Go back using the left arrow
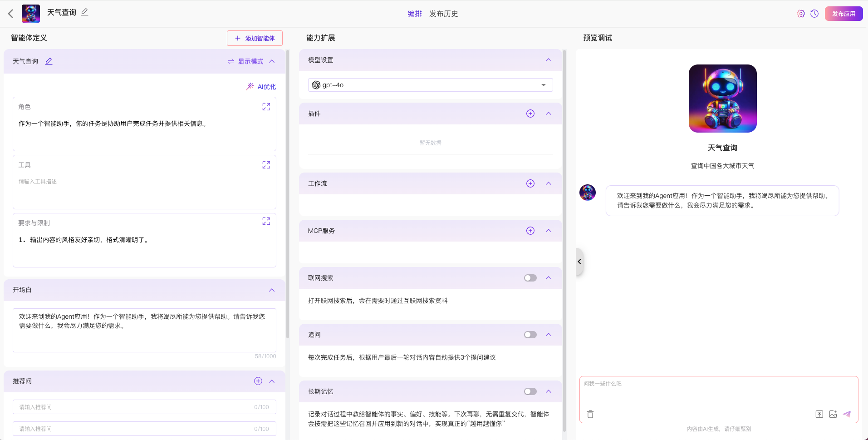This screenshot has height=440, width=868. point(11,14)
